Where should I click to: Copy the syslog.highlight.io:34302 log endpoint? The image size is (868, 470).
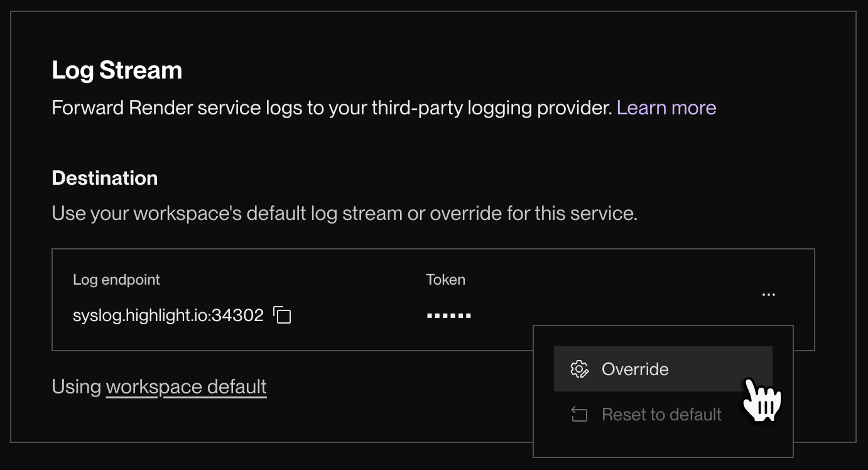(x=283, y=315)
